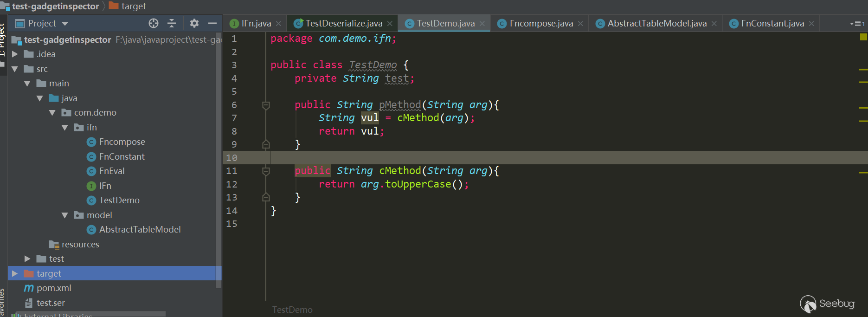Close the IFn.java tab
Viewport: 868px width, 317px height.
(278, 24)
